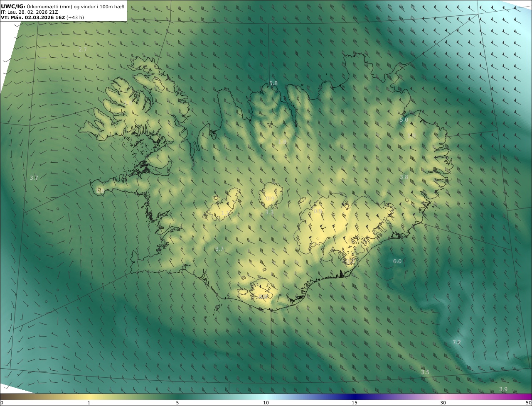Viewport: 532px width, 406px height.
Task: Click the '15' tick label on the colour scale
Action: 355,403
